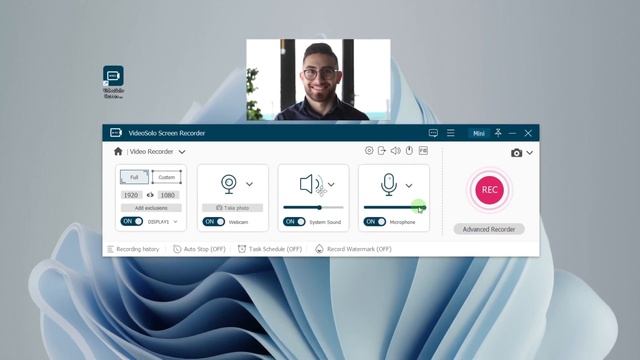Click the microphone icon
This screenshot has width=640, height=360.
click(x=389, y=184)
